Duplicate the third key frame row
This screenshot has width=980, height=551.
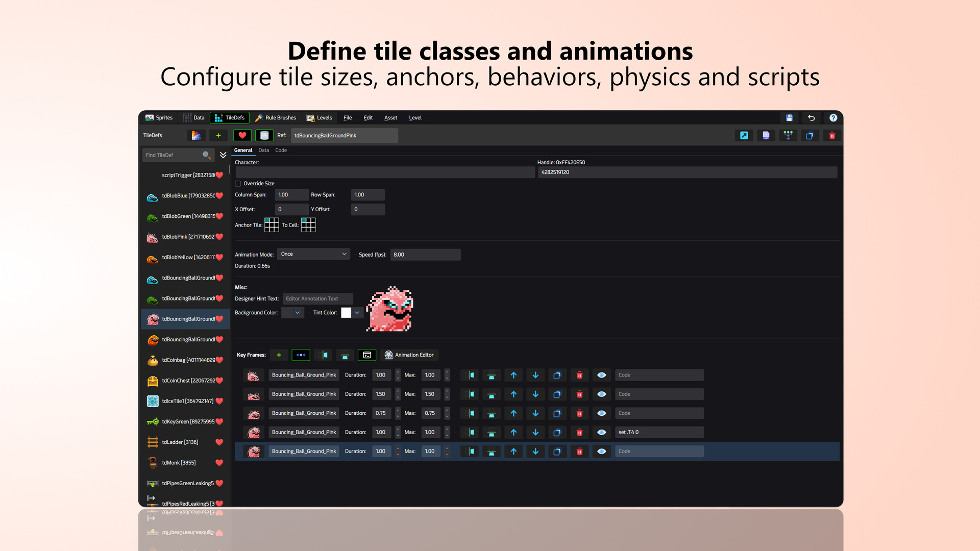[557, 413]
